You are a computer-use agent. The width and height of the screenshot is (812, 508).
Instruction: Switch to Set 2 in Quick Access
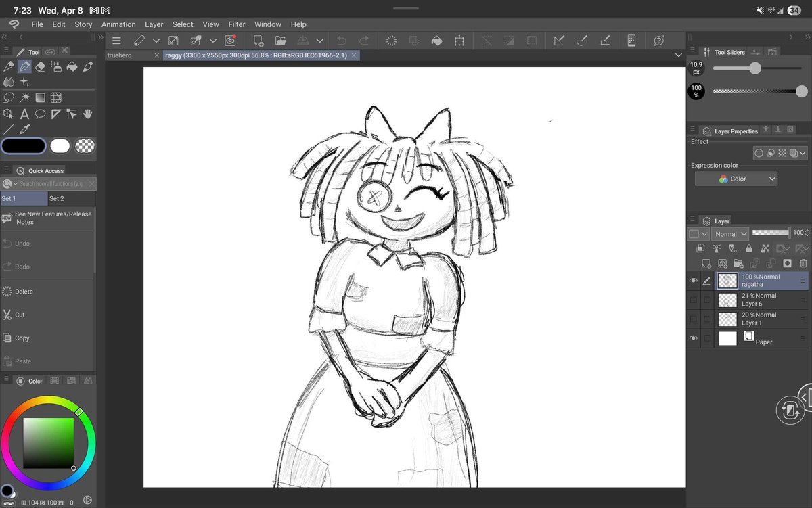point(72,198)
